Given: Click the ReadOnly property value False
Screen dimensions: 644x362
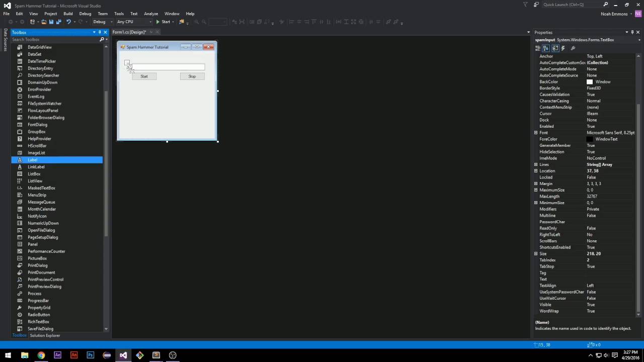Looking at the screenshot, I should (x=591, y=228).
